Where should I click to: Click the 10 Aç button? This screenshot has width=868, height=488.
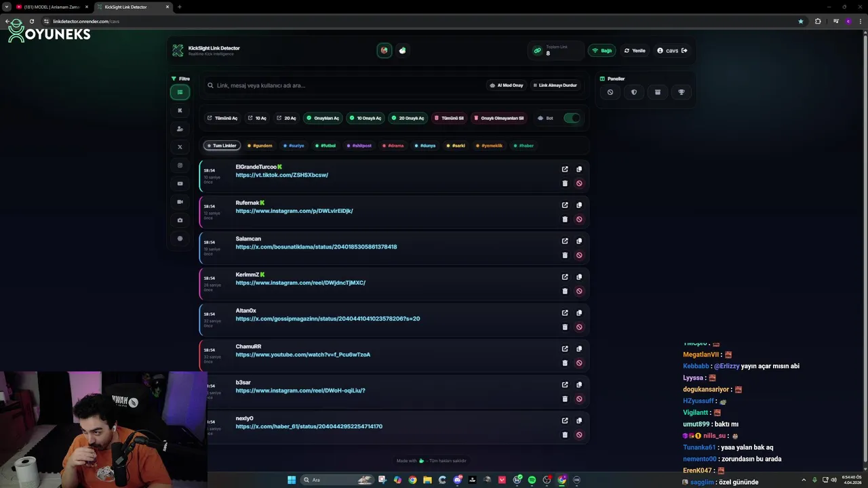pyautogui.click(x=257, y=118)
